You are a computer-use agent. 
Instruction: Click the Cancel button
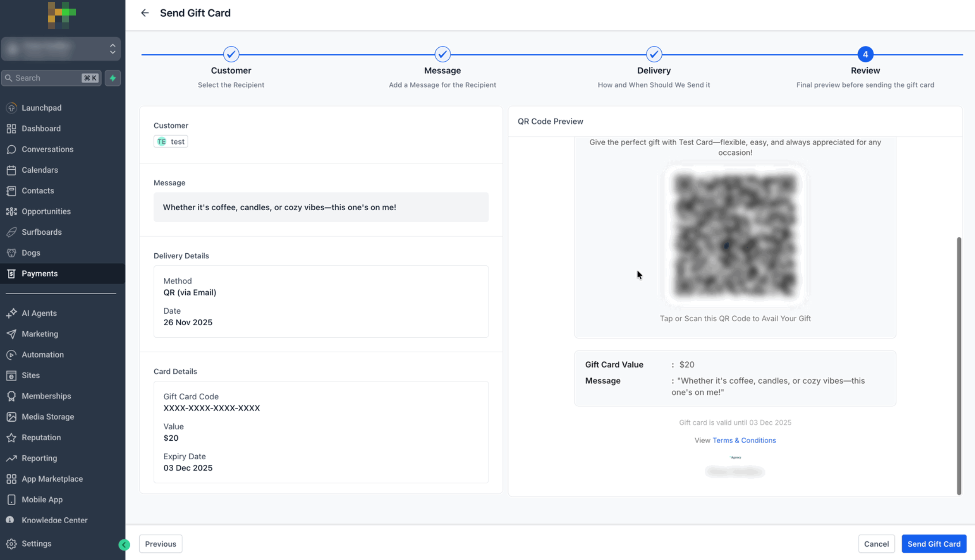pyautogui.click(x=876, y=544)
